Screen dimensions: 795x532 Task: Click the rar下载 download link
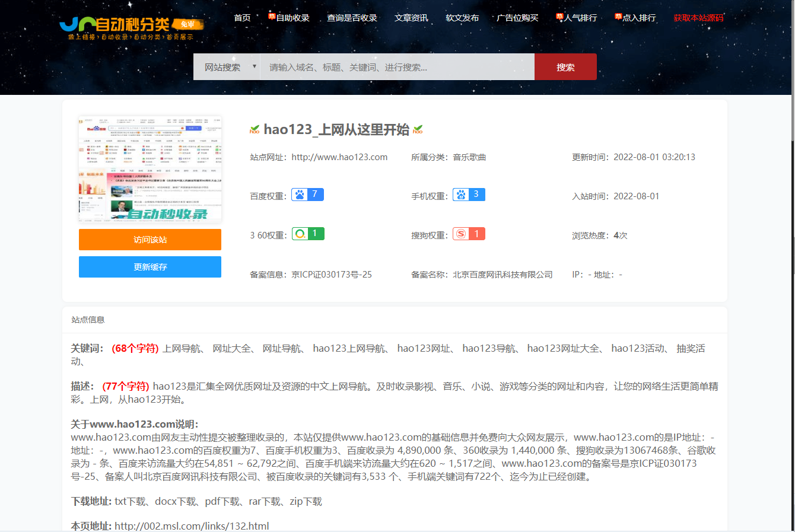[265, 501]
